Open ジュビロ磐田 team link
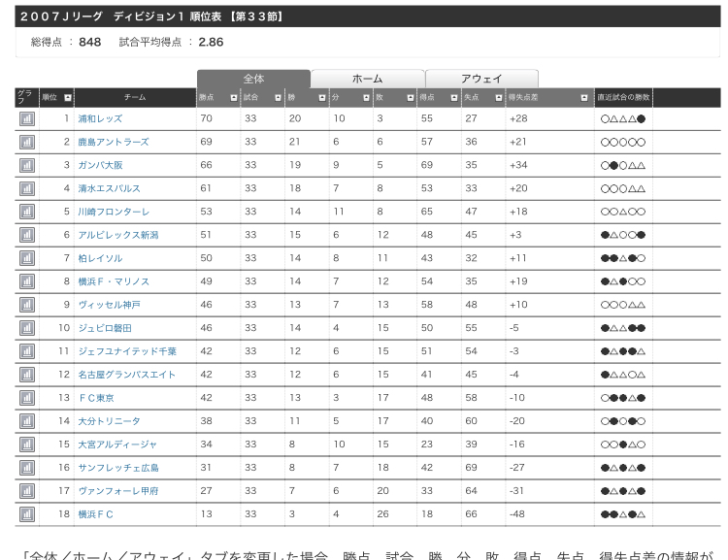This screenshot has height=560, width=728. click(105, 328)
